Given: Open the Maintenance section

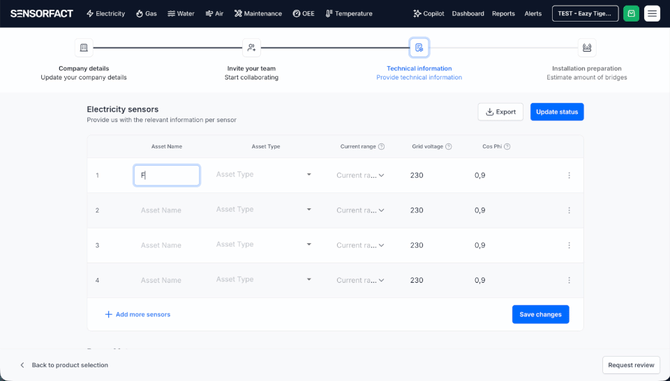Looking at the screenshot, I should [258, 14].
